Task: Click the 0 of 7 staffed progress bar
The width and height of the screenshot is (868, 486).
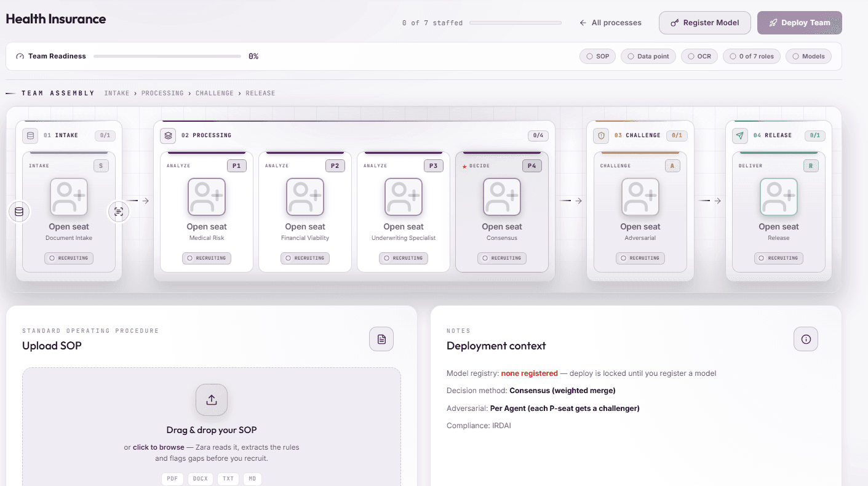Action: tap(516, 23)
